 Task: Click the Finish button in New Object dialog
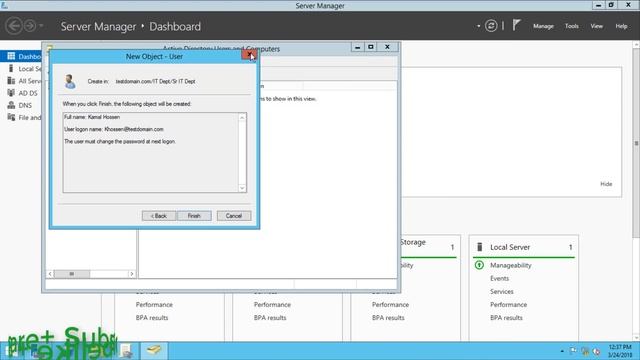(194, 216)
